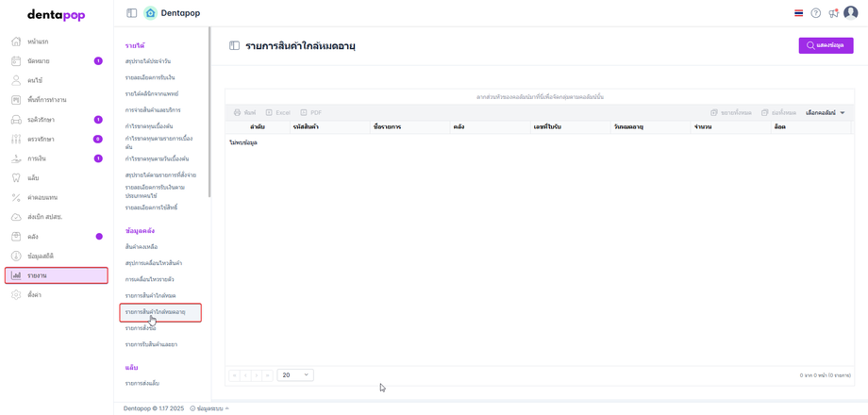Open the page size 20 dropdown
The height and width of the screenshot is (415, 868).
[x=295, y=374]
